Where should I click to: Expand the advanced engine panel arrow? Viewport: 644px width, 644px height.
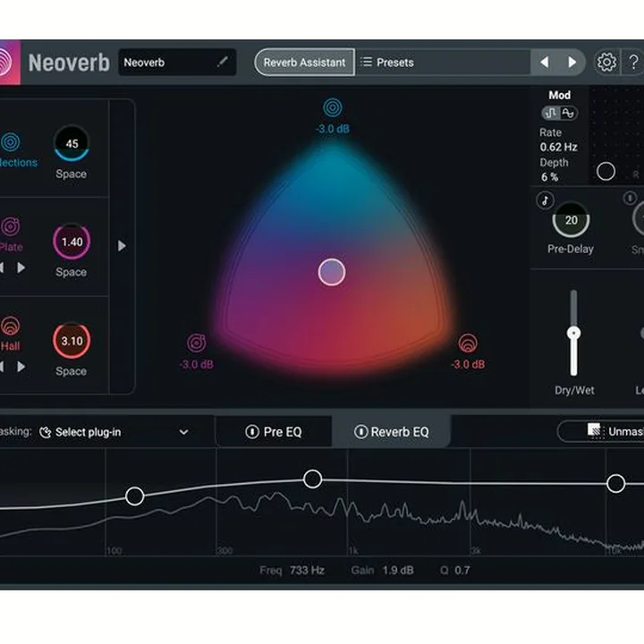coord(122,246)
